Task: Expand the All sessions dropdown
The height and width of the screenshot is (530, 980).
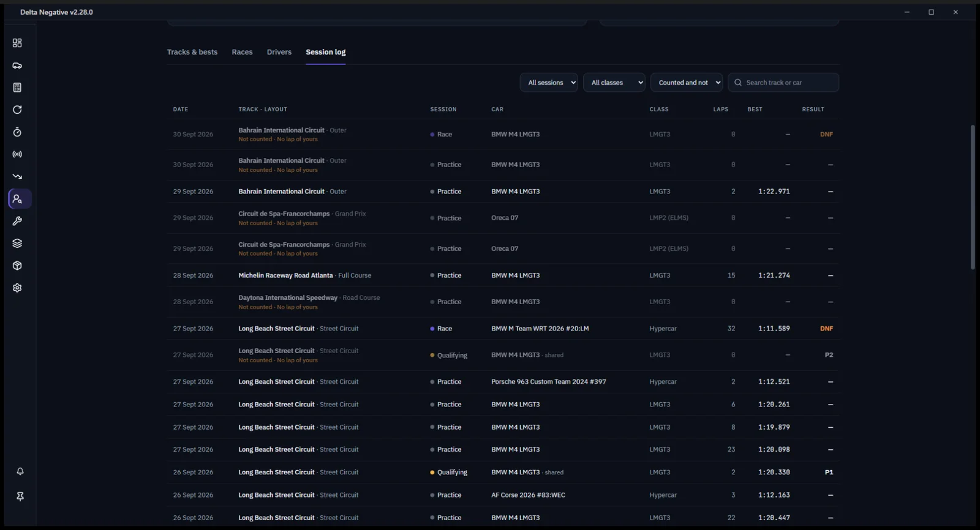Action: (549, 83)
